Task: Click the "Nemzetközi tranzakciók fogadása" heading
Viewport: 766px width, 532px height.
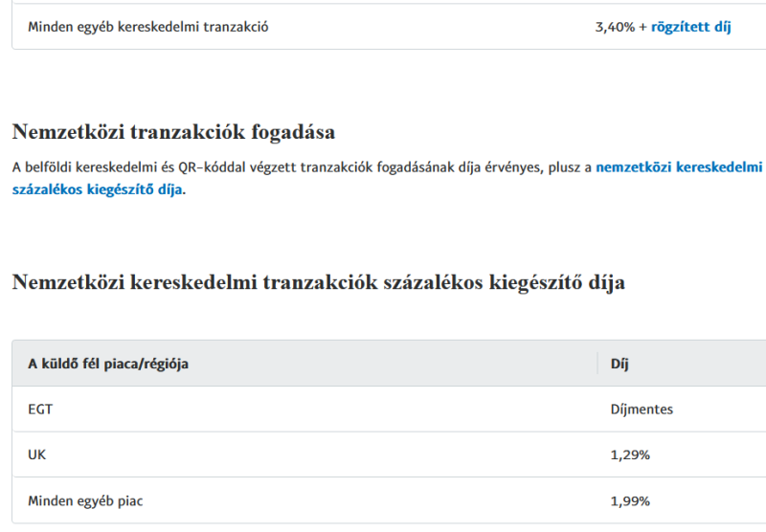Action: 173,132
